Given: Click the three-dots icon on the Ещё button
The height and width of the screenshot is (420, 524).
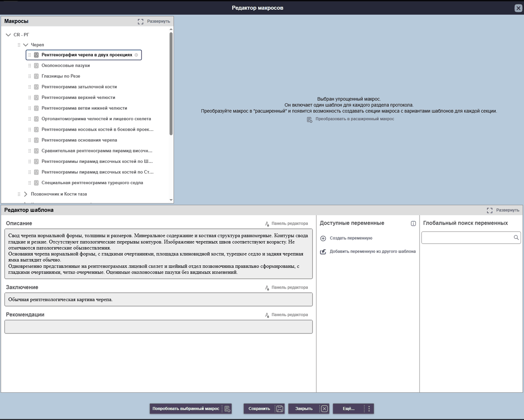Looking at the screenshot, I should point(369,408).
